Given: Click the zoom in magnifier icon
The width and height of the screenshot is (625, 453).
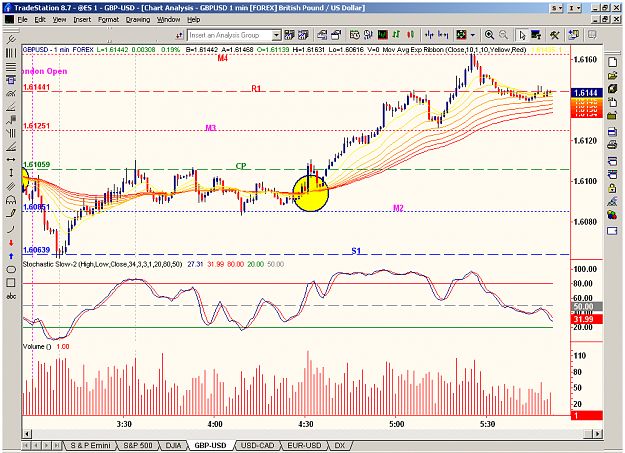Looking at the screenshot, I should click(x=489, y=35).
